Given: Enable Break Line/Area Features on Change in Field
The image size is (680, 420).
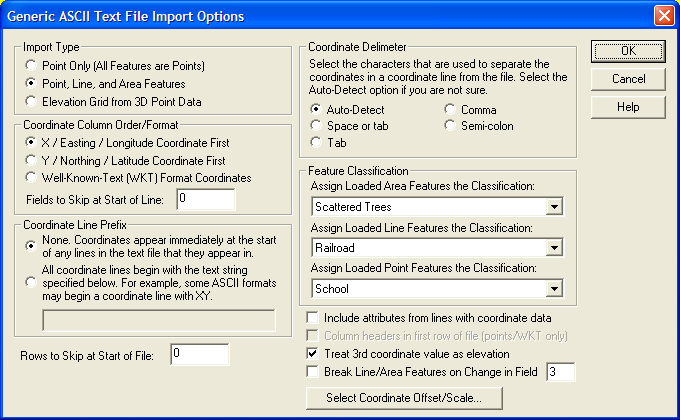Looking at the screenshot, I should pyautogui.click(x=314, y=372).
